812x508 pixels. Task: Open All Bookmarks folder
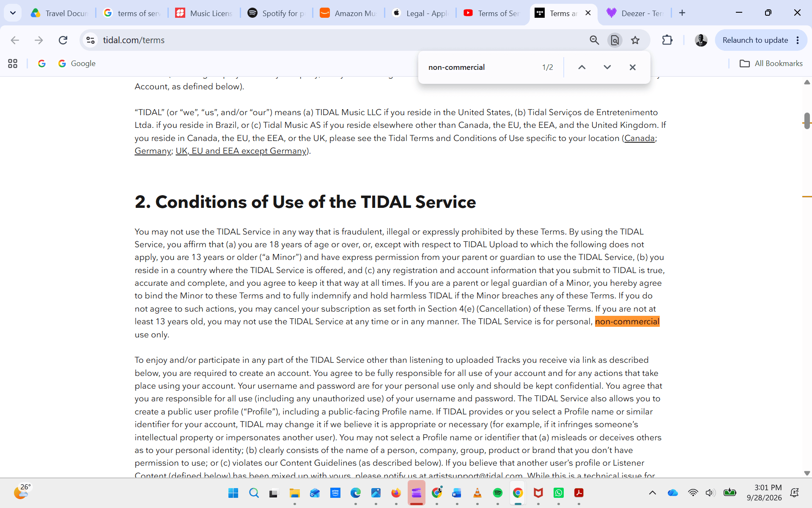(x=771, y=63)
